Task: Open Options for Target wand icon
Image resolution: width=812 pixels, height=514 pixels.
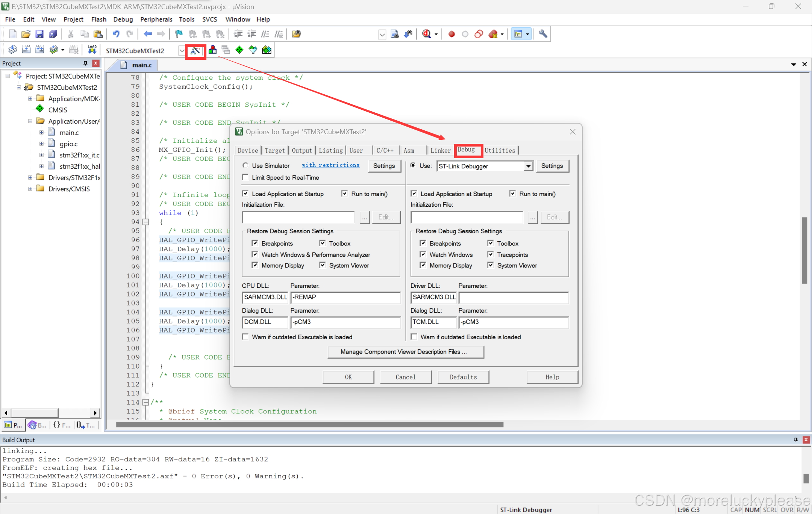Action: click(195, 50)
